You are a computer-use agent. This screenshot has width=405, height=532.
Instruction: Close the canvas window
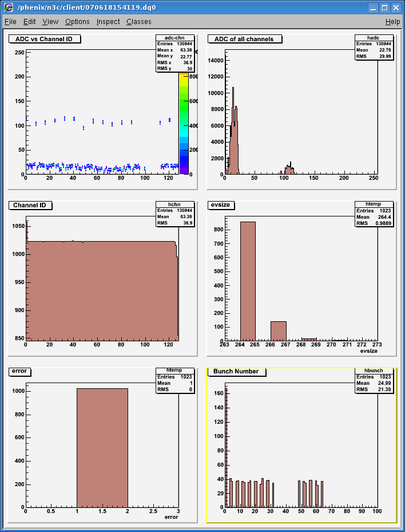396,7
